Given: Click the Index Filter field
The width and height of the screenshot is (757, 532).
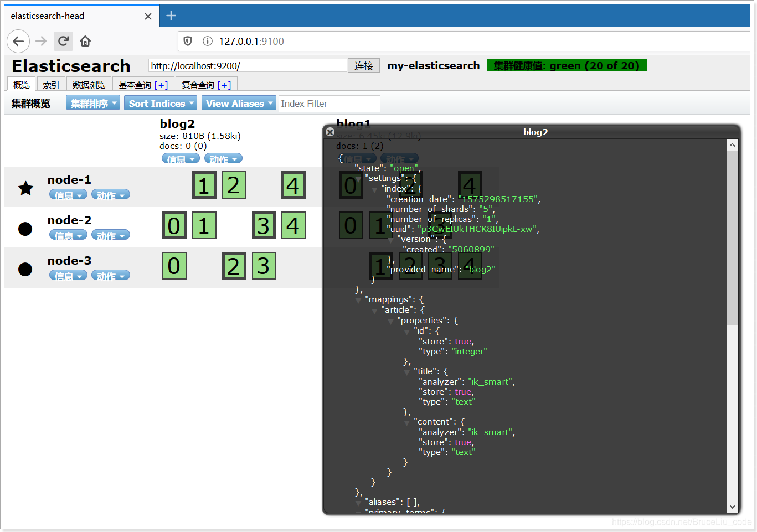Looking at the screenshot, I should [x=329, y=104].
